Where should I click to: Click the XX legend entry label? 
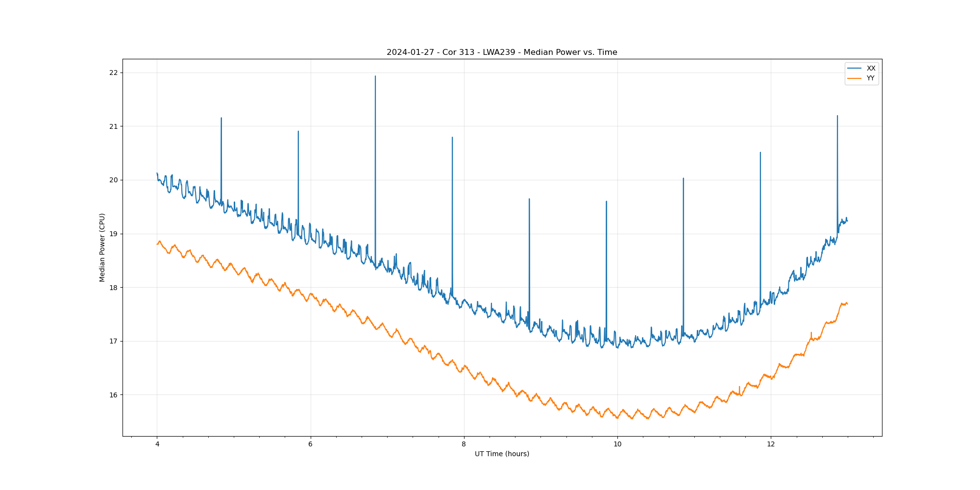871,69
